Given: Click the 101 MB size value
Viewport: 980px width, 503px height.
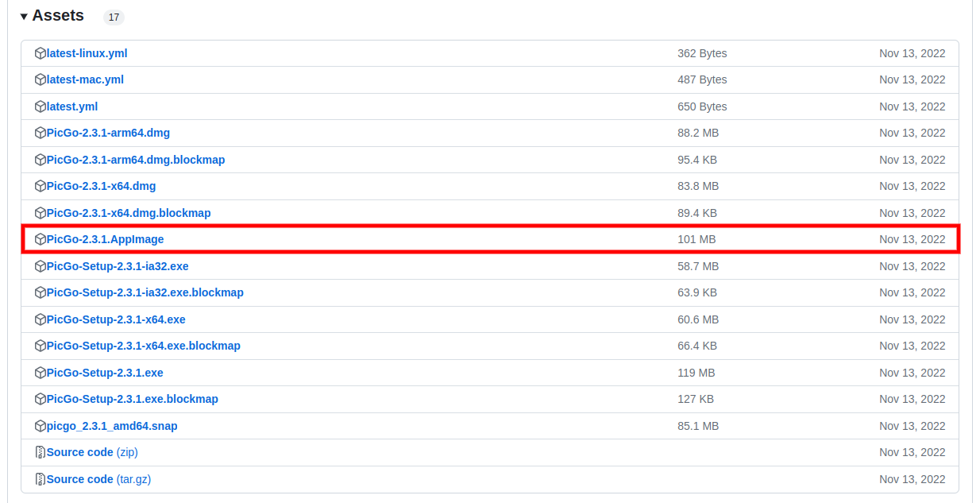Looking at the screenshot, I should [x=696, y=239].
